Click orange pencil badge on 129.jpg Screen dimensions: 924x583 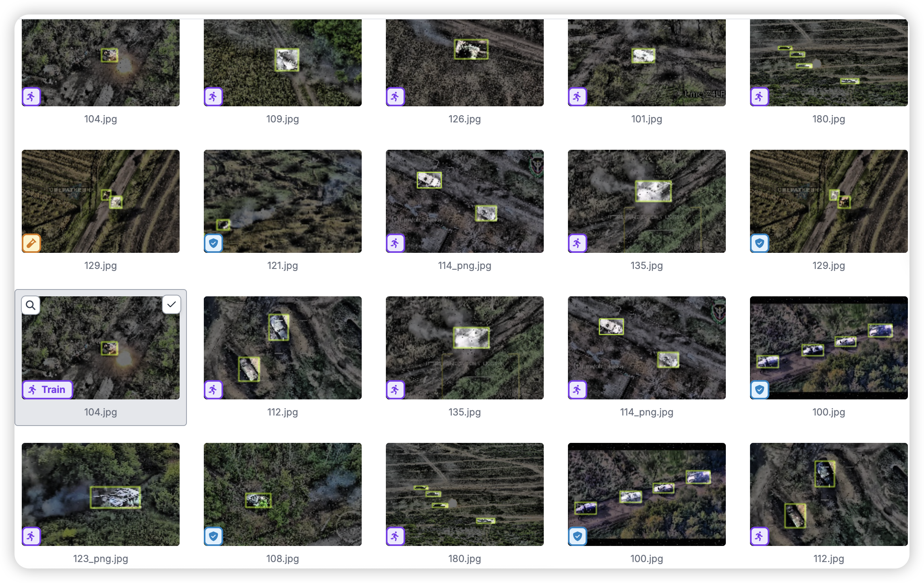pyautogui.click(x=31, y=243)
